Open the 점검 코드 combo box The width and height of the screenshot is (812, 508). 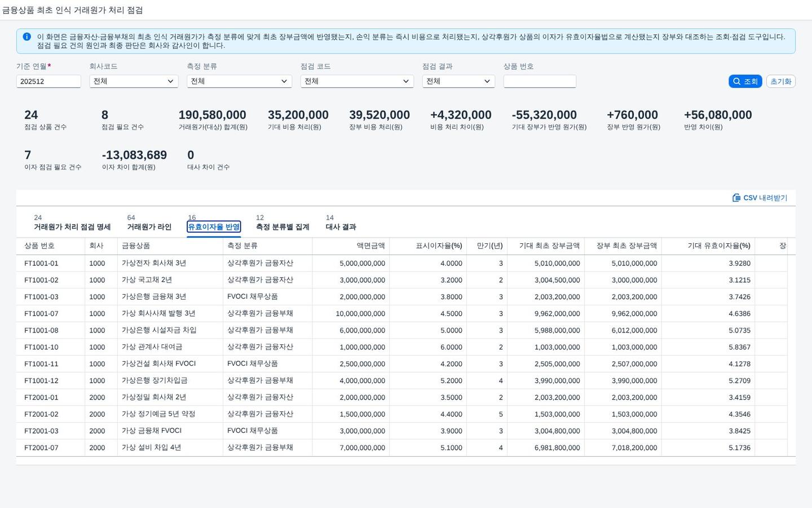pyautogui.click(x=357, y=81)
